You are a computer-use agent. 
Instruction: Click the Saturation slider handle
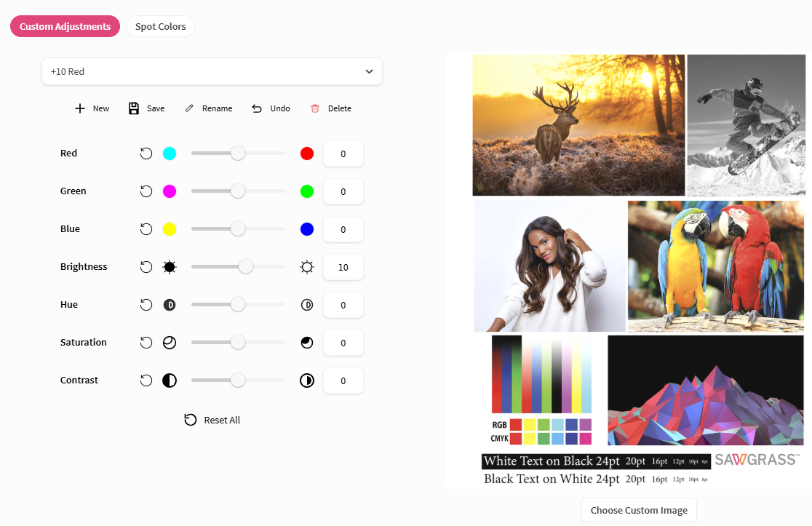pos(238,342)
